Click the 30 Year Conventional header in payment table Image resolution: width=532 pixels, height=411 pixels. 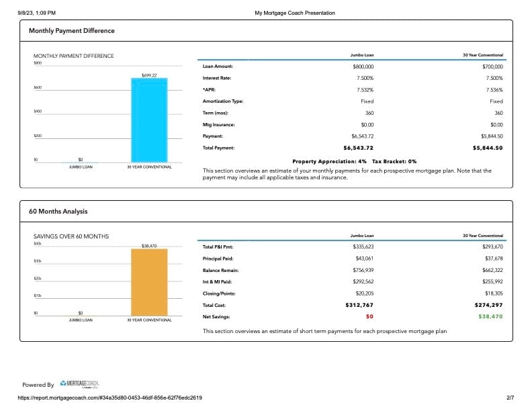coord(483,55)
